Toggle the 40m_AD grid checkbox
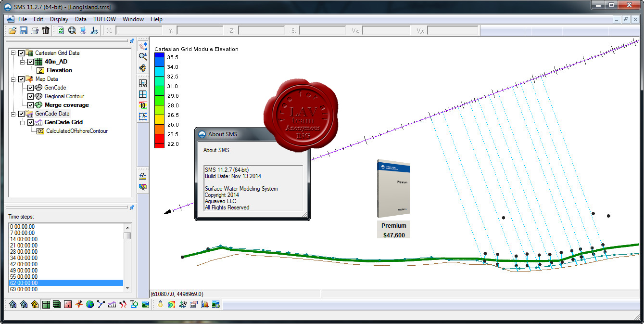Image resolution: width=644 pixels, height=324 pixels. 30,62
